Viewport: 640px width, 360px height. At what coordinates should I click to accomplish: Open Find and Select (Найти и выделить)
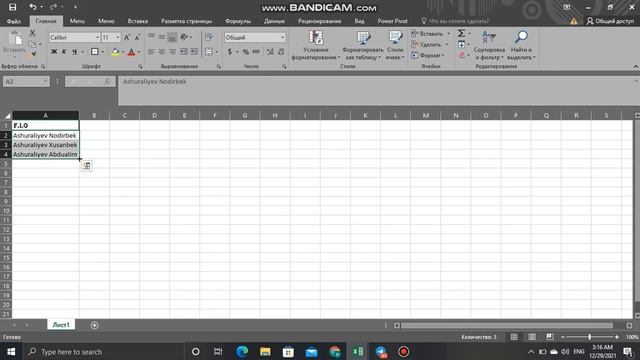click(x=521, y=46)
